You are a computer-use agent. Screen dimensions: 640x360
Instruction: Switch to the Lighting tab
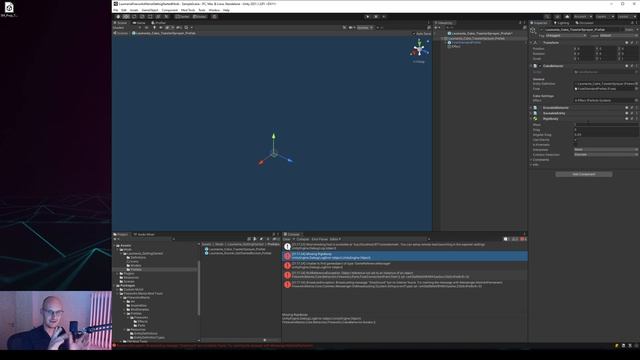pos(562,23)
